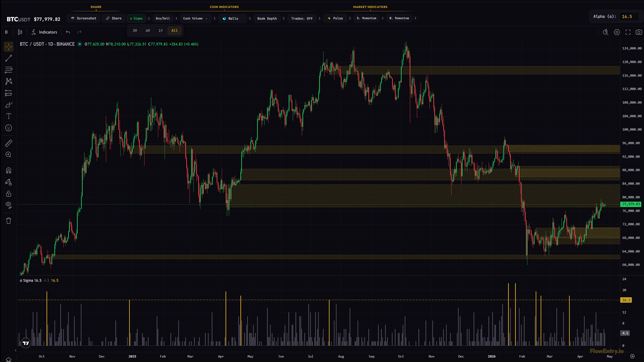Open time axis settings gear icon
The height and width of the screenshot is (362, 644).
632,356
